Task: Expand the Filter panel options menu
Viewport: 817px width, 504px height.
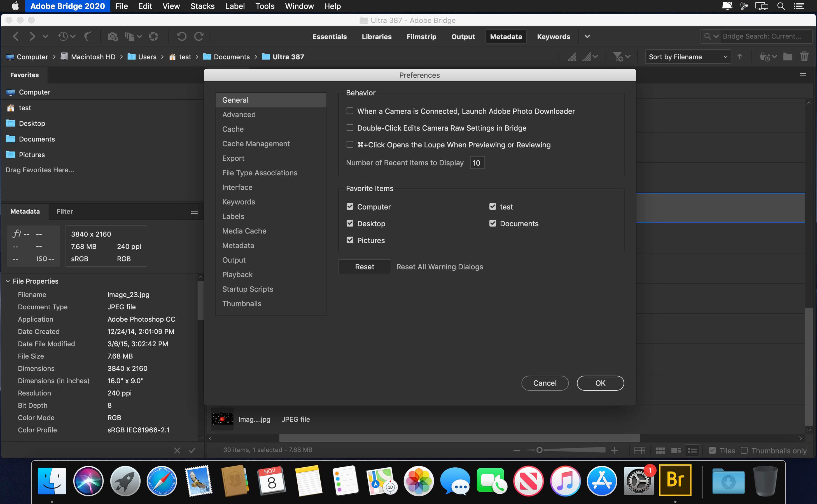Action: (x=194, y=211)
